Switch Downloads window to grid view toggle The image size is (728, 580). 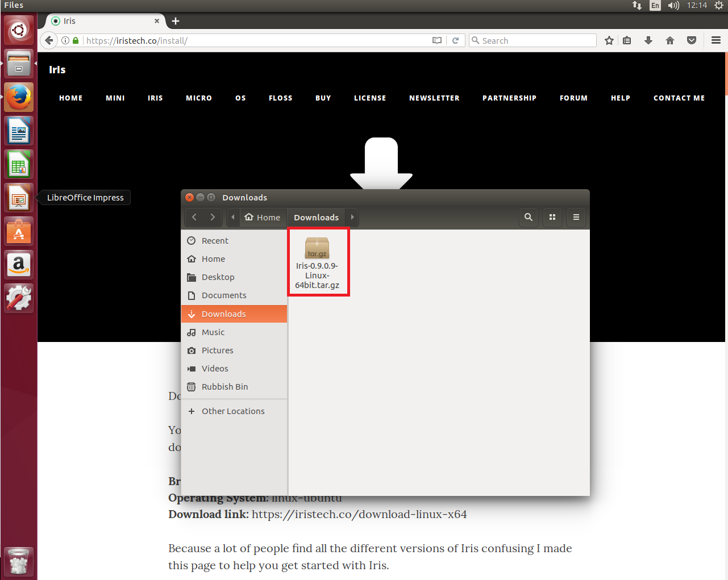552,217
